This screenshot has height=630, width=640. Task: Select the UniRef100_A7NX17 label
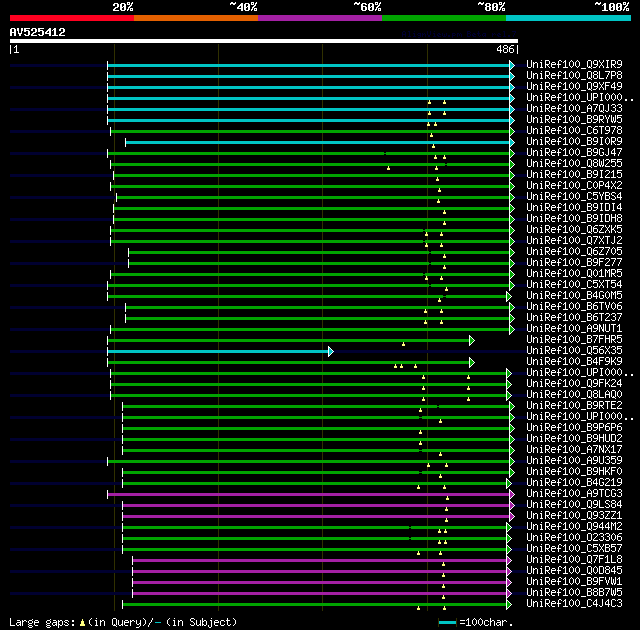point(574,450)
